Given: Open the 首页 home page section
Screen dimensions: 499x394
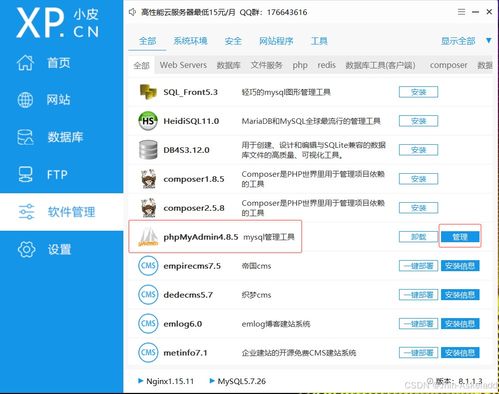Looking at the screenshot, I should tap(43, 63).
